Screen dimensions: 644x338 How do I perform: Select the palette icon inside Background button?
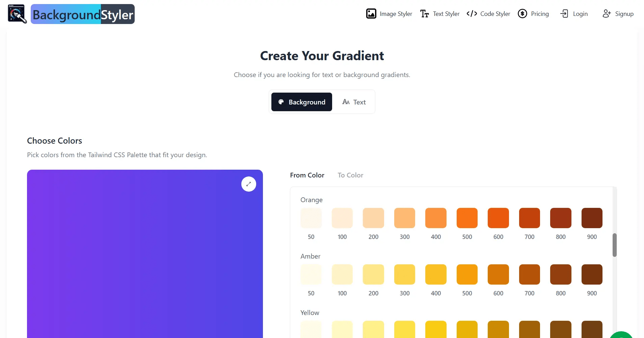tap(281, 102)
